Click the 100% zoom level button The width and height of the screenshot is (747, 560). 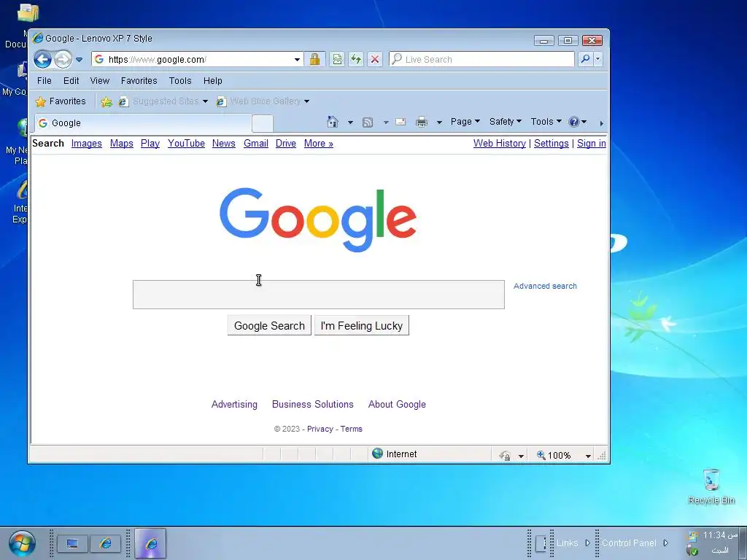coord(554,455)
